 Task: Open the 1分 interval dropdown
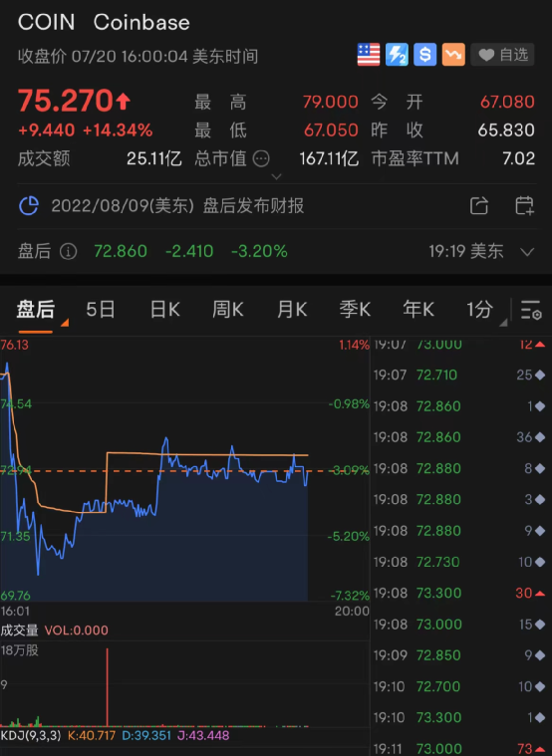coord(485,310)
